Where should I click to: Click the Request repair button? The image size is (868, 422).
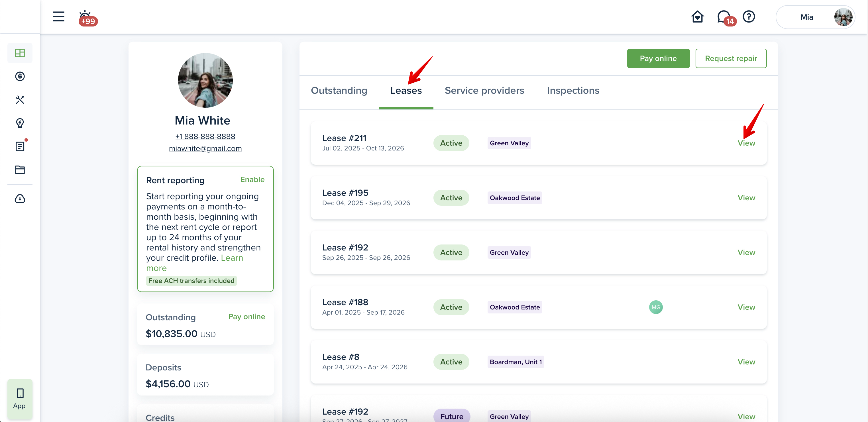click(x=731, y=58)
